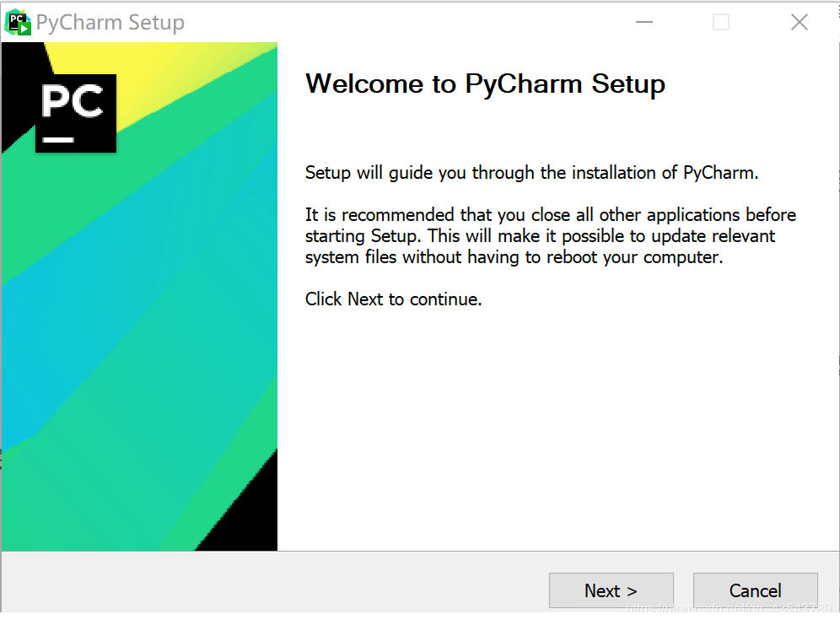Click the PyCharm icon in title bar
The width and height of the screenshot is (840, 625).
(x=18, y=23)
